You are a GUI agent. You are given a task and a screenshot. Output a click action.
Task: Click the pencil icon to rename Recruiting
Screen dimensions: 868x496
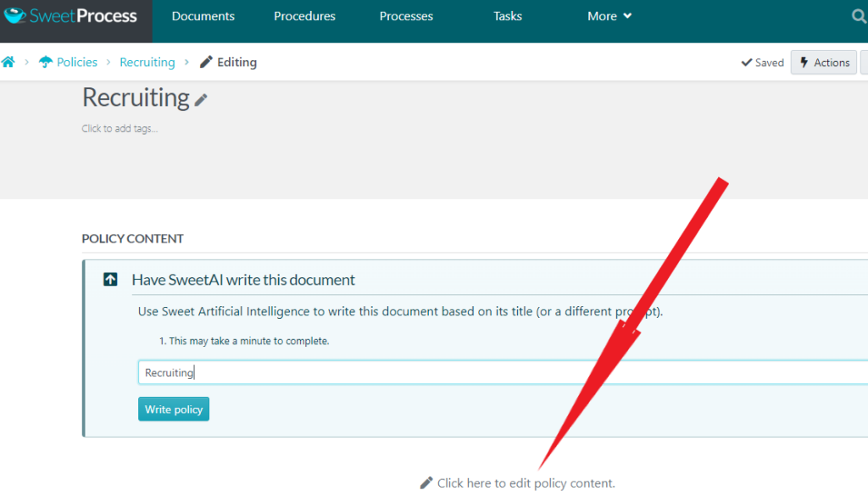click(200, 99)
